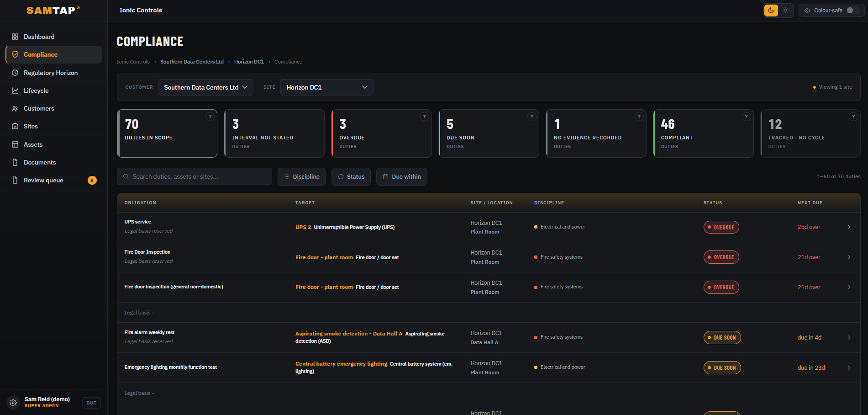
Task: Click the Colour-safe eye icon
Action: click(x=807, y=10)
